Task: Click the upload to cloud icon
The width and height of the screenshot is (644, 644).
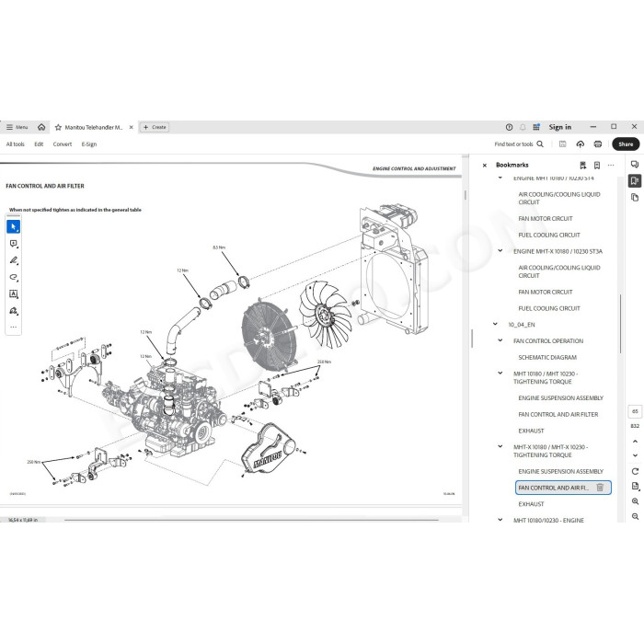Action: pos(580,144)
